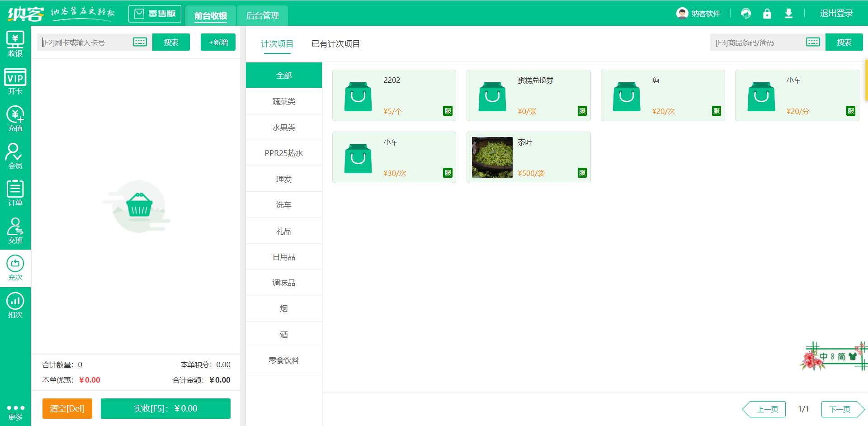Click the lock icon in the top bar
Image resolution: width=868 pixels, height=426 pixels.
pyautogui.click(x=767, y=14)
